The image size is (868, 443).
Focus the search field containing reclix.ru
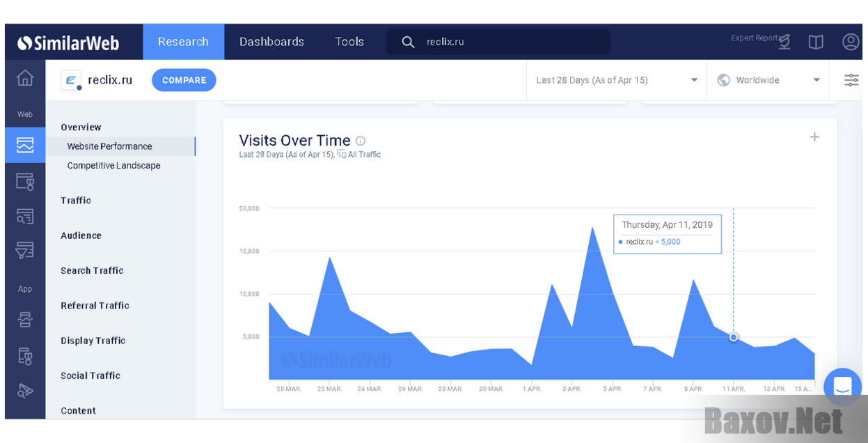[x=498, y=42]
